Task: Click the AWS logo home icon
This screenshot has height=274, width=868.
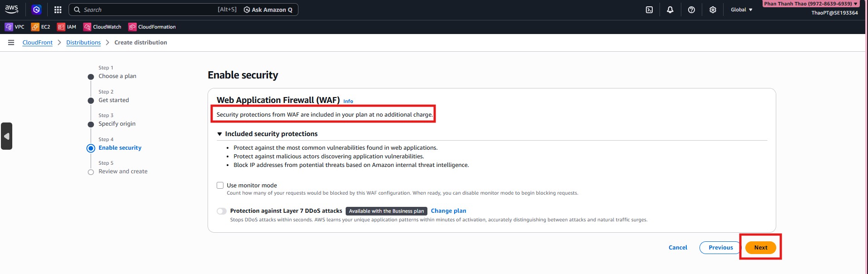Action: point(11,10)
